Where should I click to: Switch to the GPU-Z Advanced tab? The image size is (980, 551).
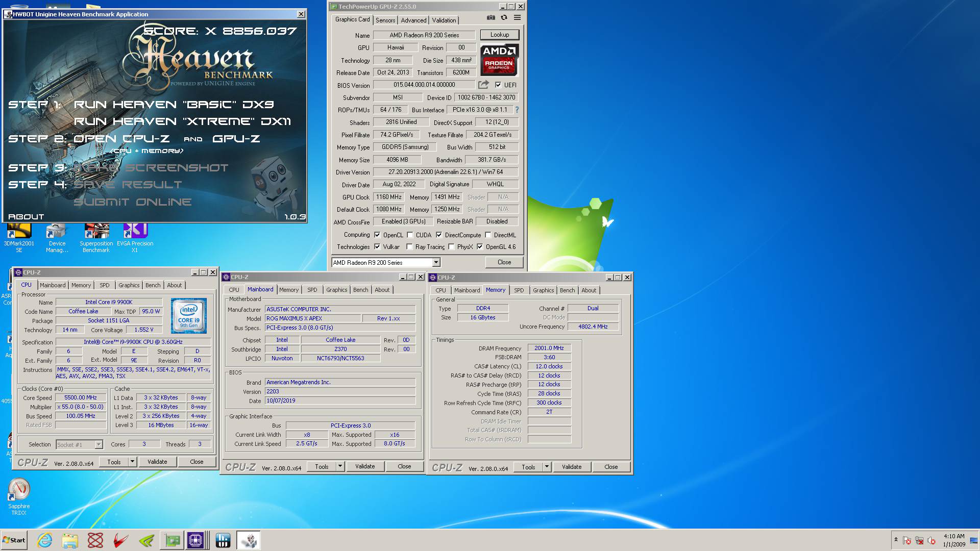pyautogui.click(x=413, y=20)
